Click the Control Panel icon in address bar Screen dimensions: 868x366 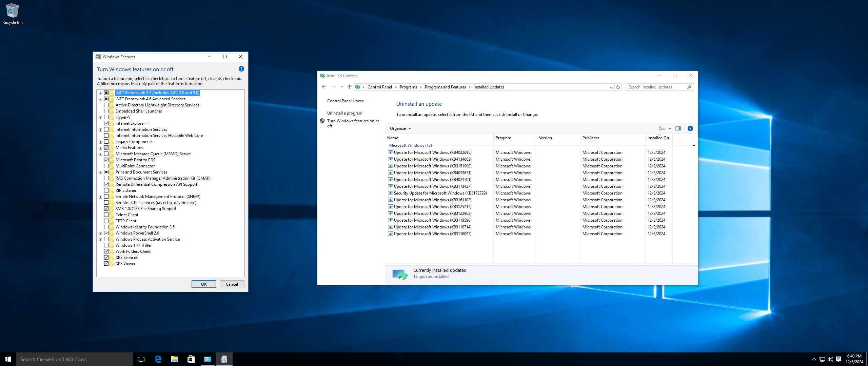358,87
